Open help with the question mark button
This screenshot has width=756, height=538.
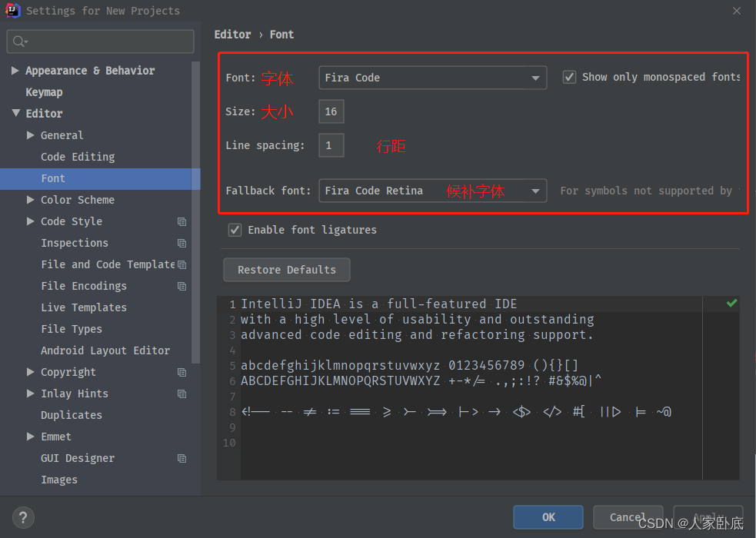point(22,518)
